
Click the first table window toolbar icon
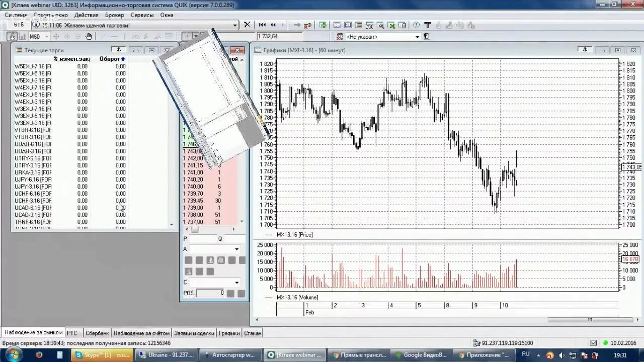[x=337, y=25]
